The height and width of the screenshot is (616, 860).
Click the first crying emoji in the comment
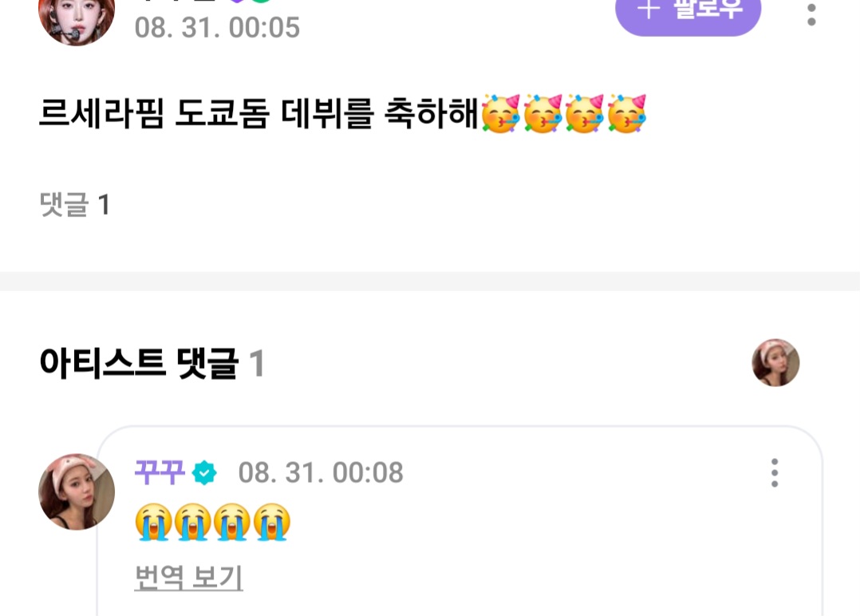click(153, 522)
